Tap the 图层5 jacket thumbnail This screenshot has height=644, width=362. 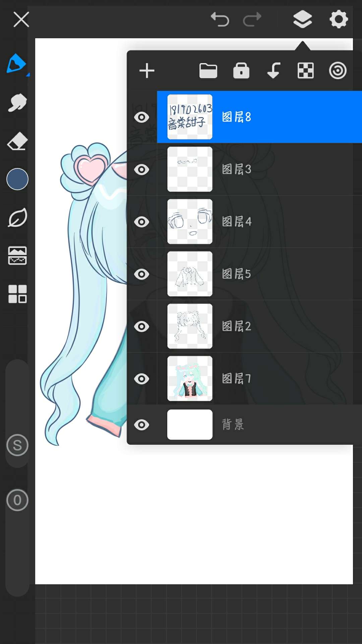tap(190, 274)
